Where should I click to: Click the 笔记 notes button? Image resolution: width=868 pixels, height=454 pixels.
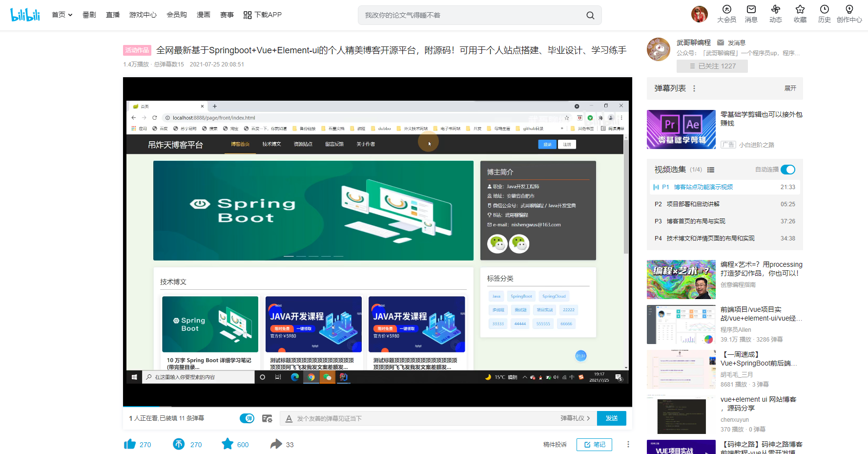tap(594, 444)
